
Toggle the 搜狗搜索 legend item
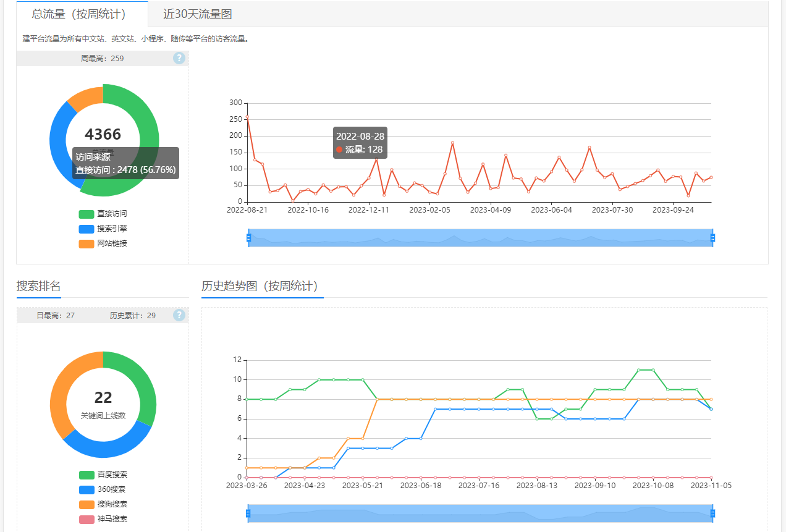(x=103, y=504)
